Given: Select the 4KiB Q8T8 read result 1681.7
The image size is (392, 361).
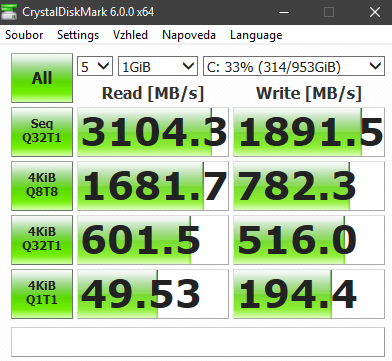Looking at the screenshot, I should click(153, 186).
